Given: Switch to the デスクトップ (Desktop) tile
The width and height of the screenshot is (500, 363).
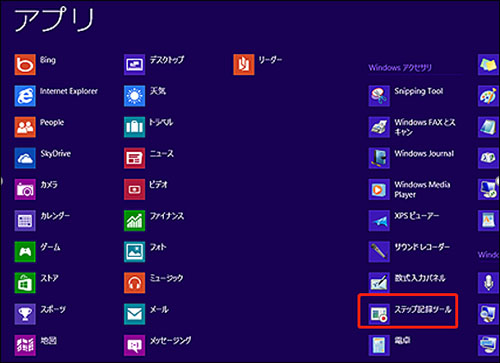Looking at the screenshot, I should pos(134,65).
